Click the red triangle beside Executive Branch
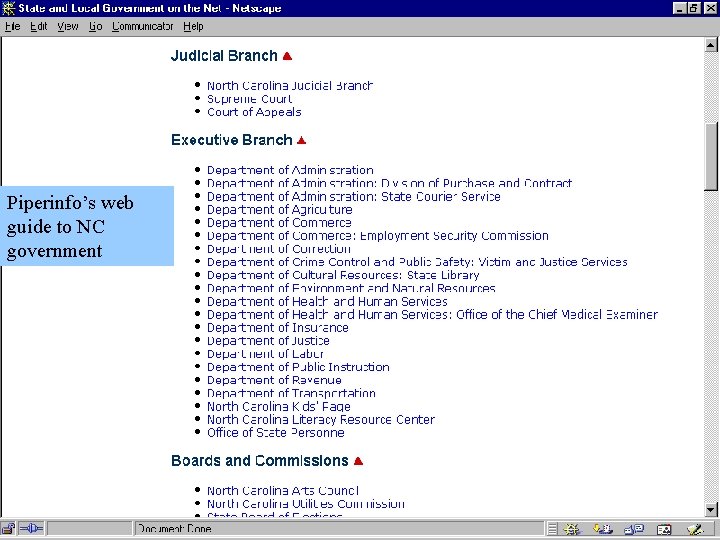 [x=302, y=140]
